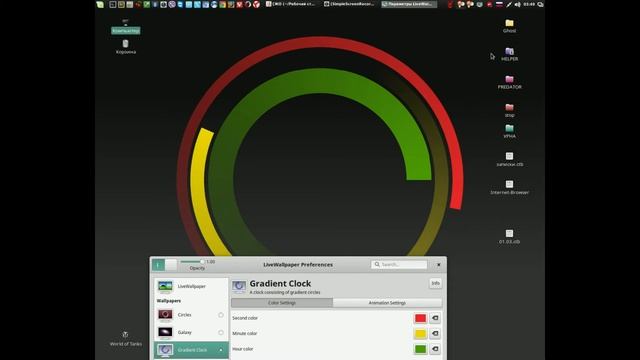Select the Ghost folder on desktop
The image size is (640, 360).
click(509, 26)
